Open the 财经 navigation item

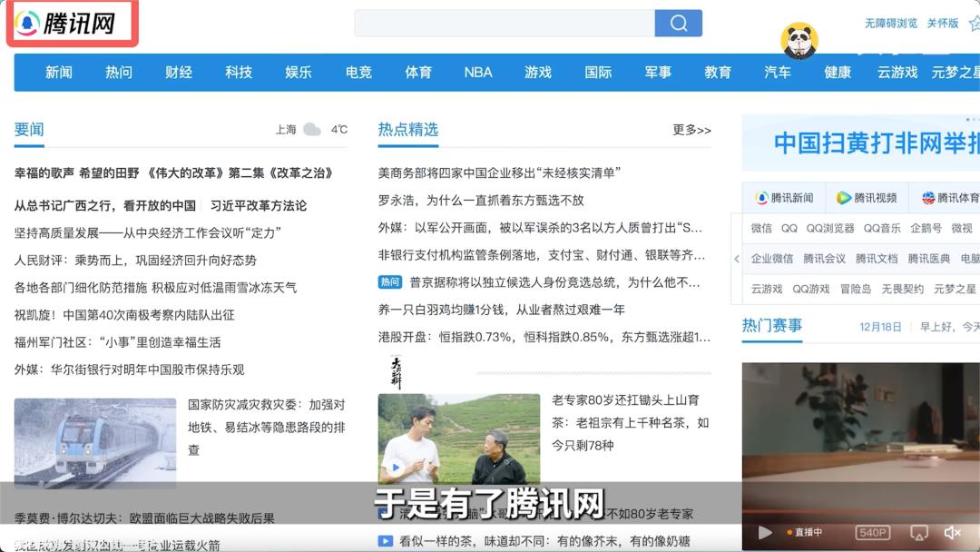coord(179,73)
